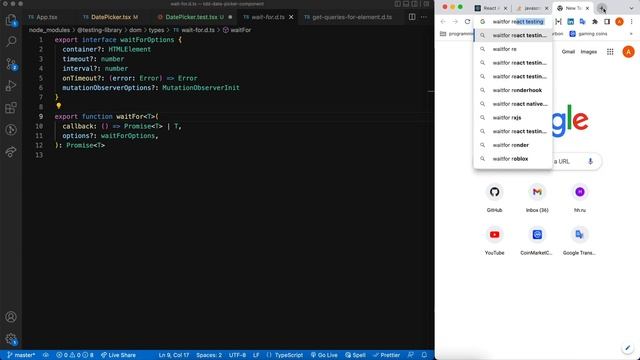Select the "waitfor renderhook" suggestion
Image resolution: width=640 pixels, height=360 pixels.
513,90
